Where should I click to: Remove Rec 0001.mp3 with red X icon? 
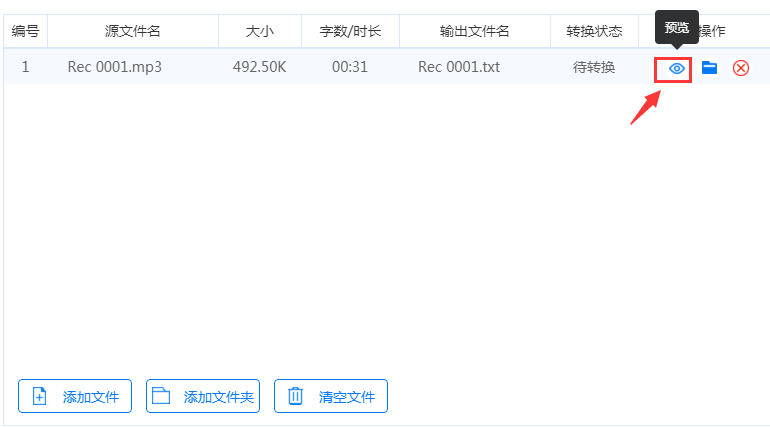(741, 68)
